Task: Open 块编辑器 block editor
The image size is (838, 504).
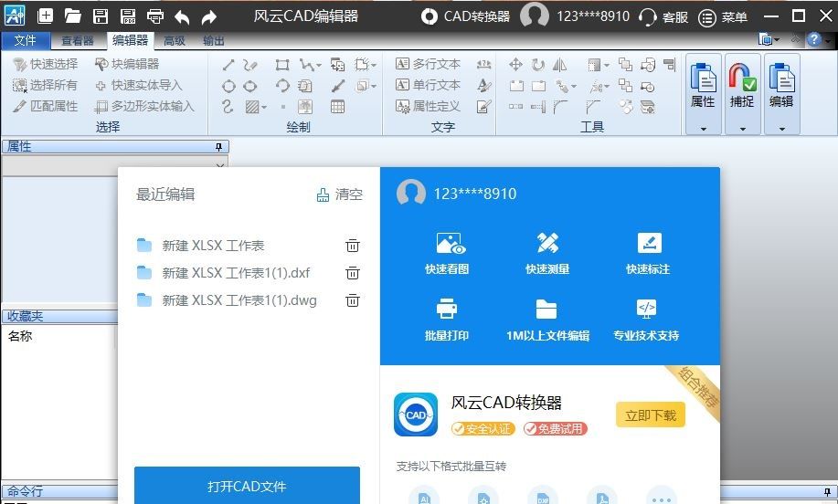Action: [x=127, y=64]
